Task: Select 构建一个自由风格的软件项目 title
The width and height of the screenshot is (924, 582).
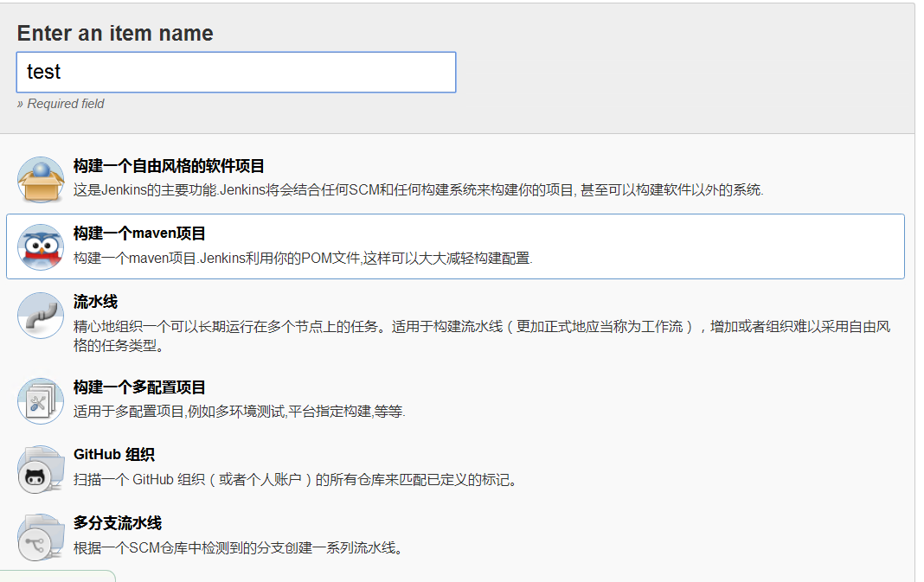Action: click(169, 166)
